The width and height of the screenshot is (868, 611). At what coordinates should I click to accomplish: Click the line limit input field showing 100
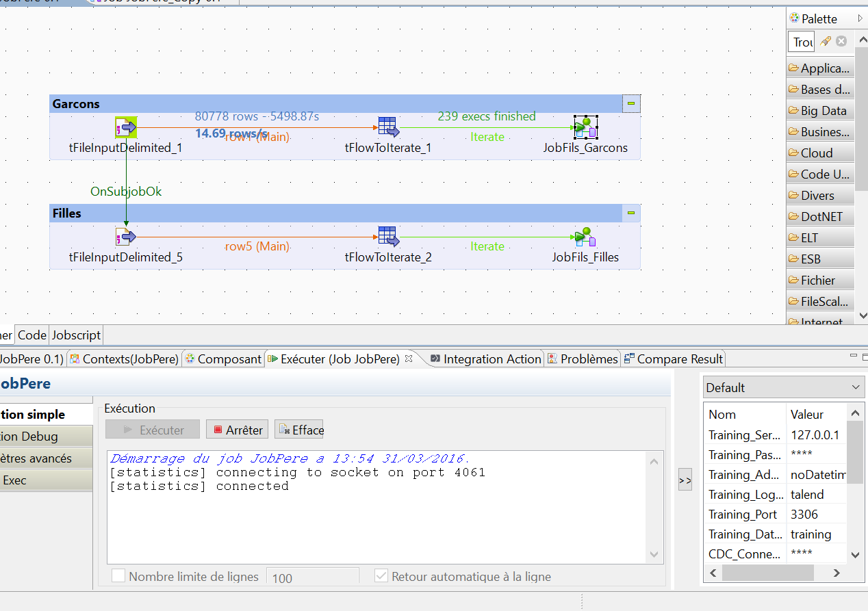click(x=312, y=577)
